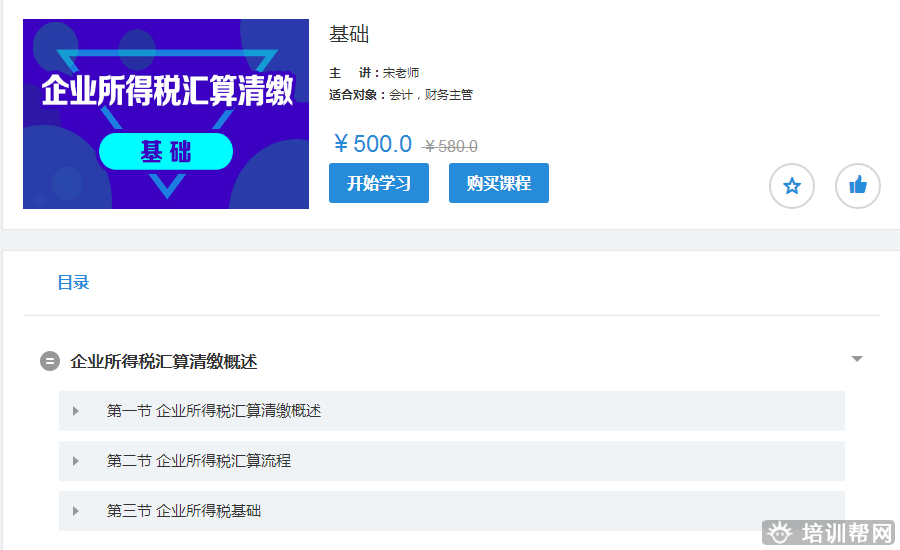900x550 pixels.
Task: Click the lecturer name 宋老师
Action: tap(401, 73)
